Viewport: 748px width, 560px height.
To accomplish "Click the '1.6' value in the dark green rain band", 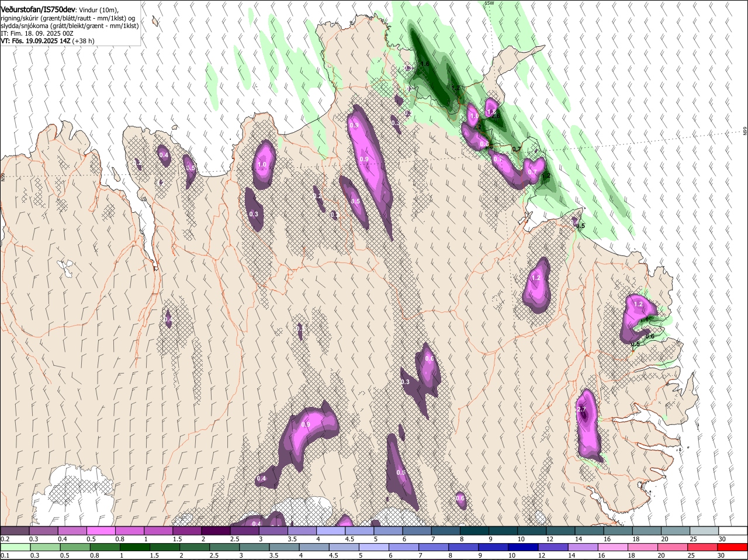I will point(425,64).
